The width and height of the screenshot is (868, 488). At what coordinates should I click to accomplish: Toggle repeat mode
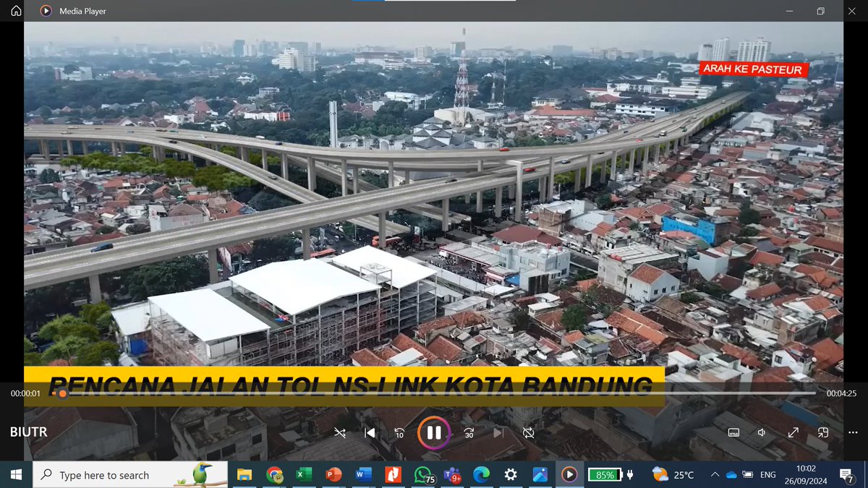tap(529, 432)
